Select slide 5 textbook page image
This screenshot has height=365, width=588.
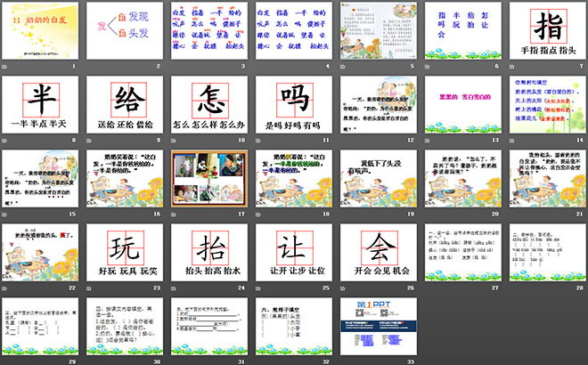[379, 31]
